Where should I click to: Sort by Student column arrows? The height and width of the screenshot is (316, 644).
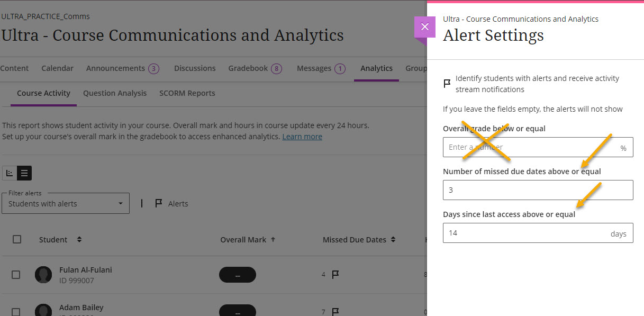(79, 240)
